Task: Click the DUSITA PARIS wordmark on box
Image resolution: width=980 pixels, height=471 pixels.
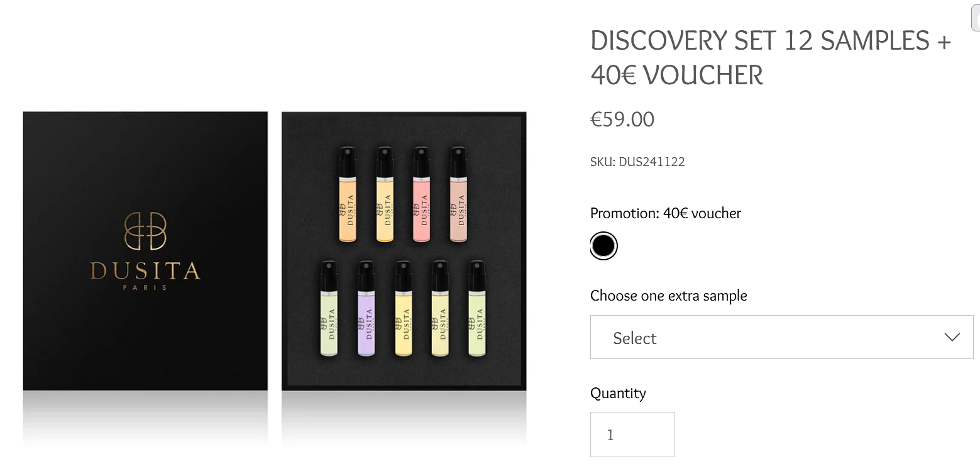Action: click(x=145, y=273)
